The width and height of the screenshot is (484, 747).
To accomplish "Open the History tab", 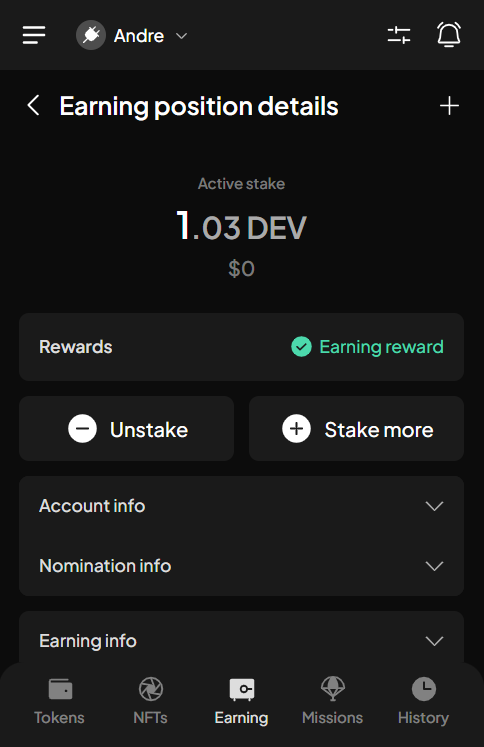I will point(424,702).
